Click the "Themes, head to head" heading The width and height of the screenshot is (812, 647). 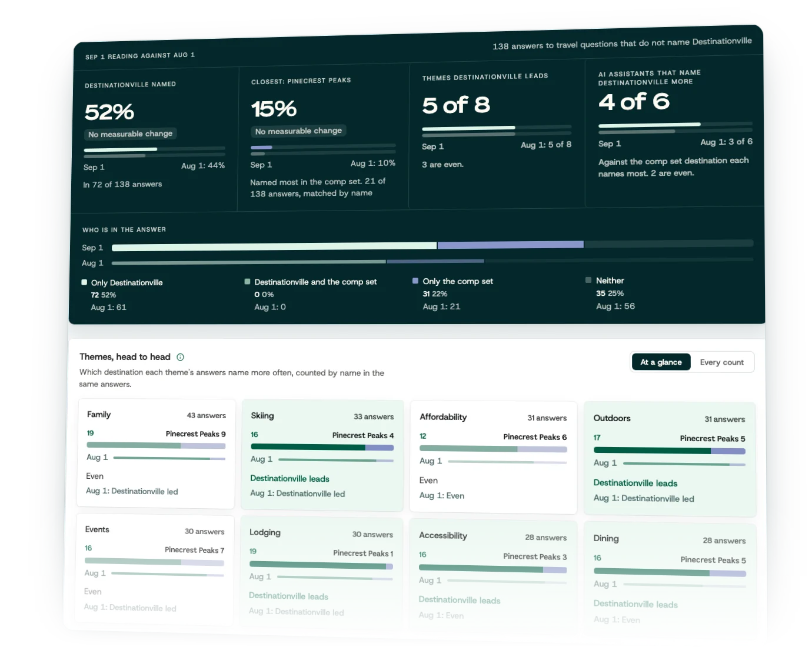(x=125, y=357)
